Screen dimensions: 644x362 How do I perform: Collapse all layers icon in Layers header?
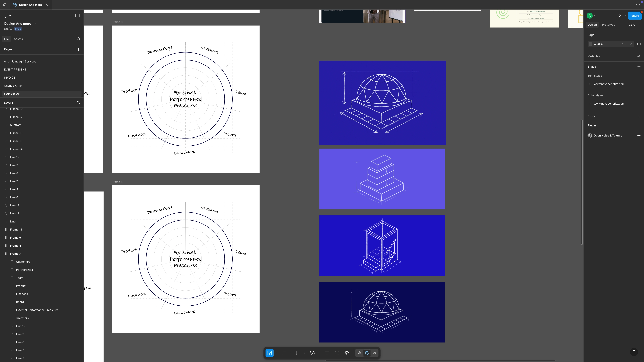(78, 103)
